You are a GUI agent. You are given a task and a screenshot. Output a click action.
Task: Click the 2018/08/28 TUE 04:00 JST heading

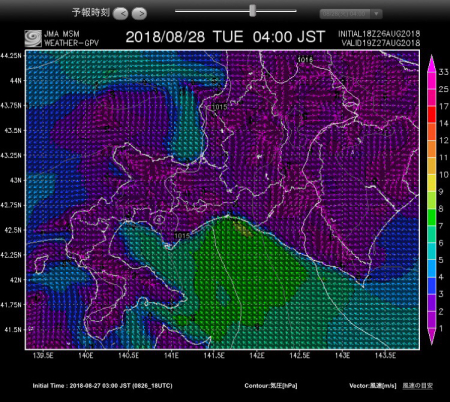(225, 37)
